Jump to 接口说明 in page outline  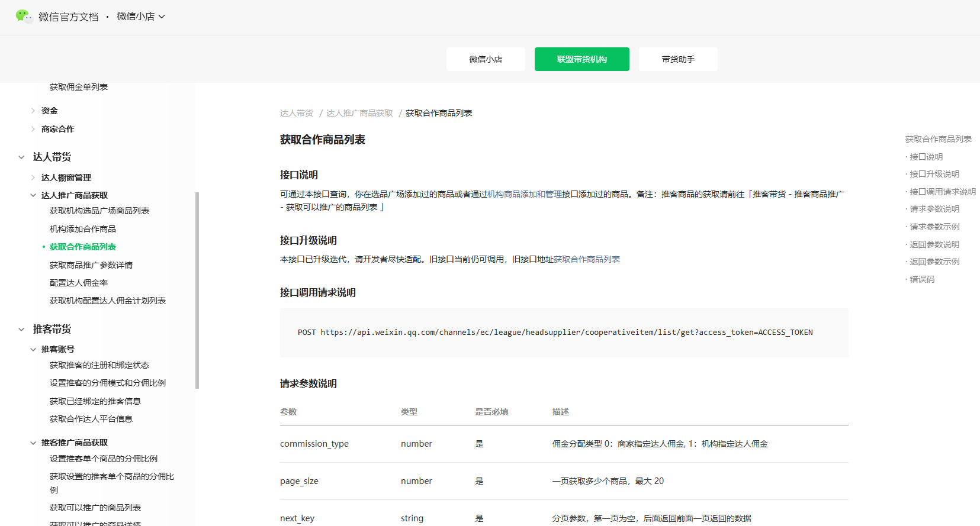[x=926, y=157]
